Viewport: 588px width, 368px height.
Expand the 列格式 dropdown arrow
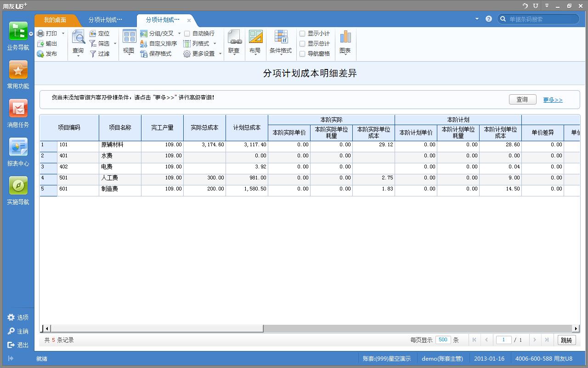[x=215, y=44]
